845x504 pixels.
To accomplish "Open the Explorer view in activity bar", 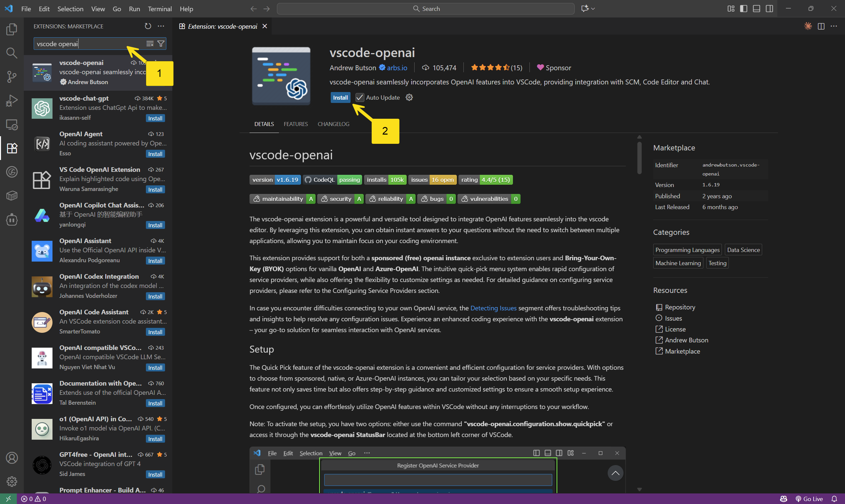I will pos(12,30).
